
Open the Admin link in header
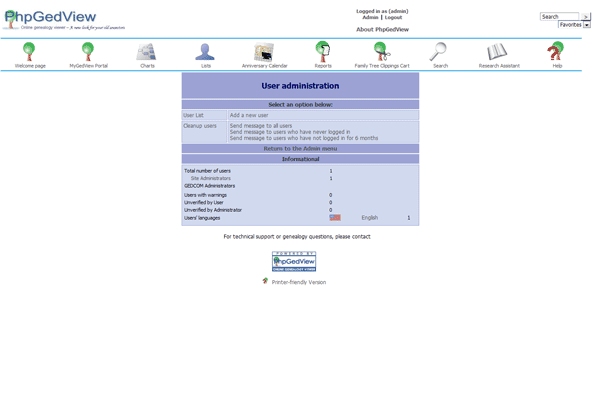[370, 17]
